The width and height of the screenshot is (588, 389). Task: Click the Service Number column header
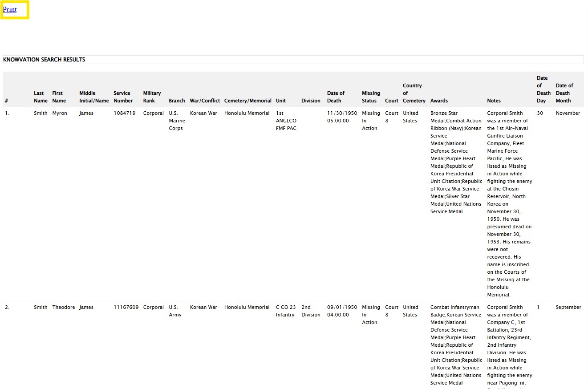123,97
